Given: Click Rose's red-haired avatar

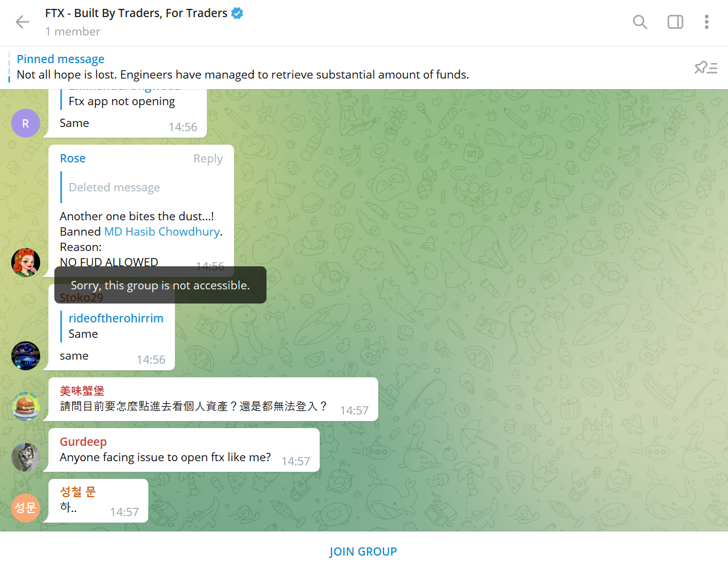Looking at the screenshot, I should coord(25,262).
